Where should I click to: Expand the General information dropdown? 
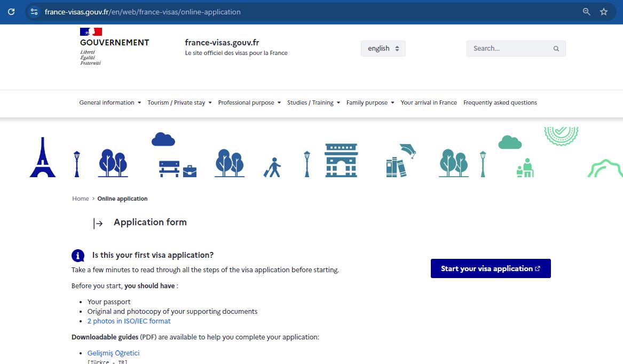click(109, 102)
